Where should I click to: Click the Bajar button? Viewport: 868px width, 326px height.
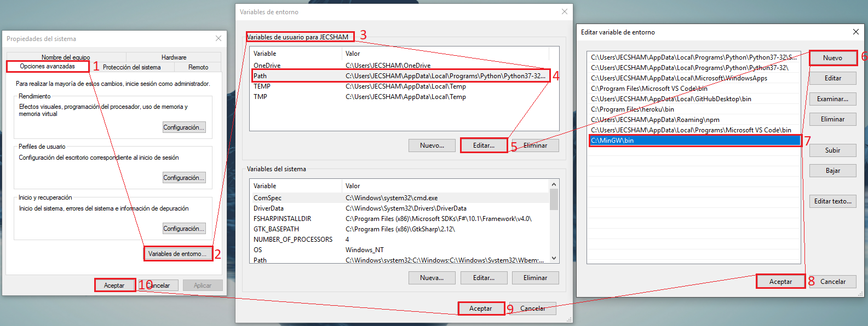[x=832, y=171]
